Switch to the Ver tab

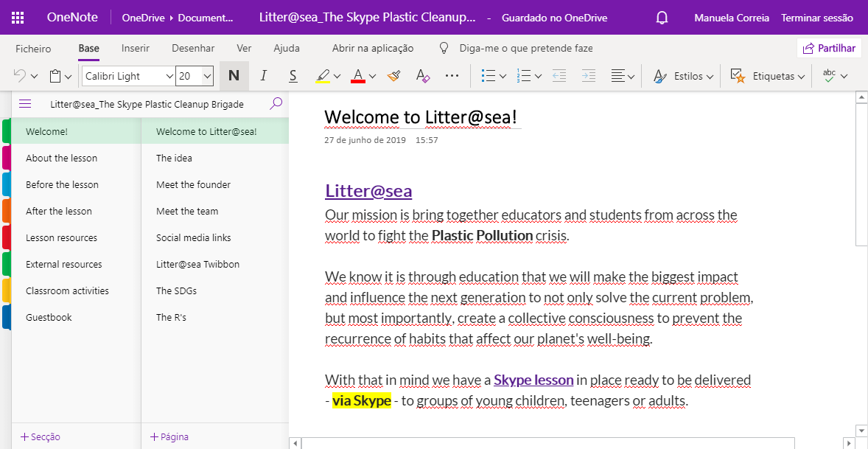[x=244, y=48]
